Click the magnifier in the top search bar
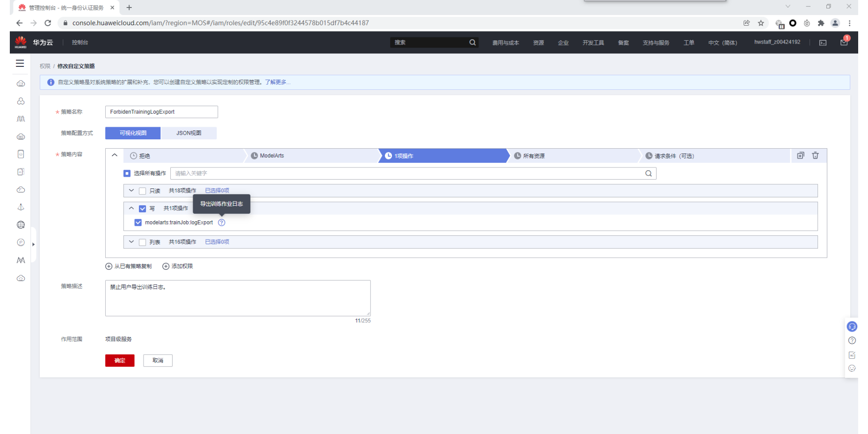The width and height of the screenshot is (868, 434). coord(472,43)
